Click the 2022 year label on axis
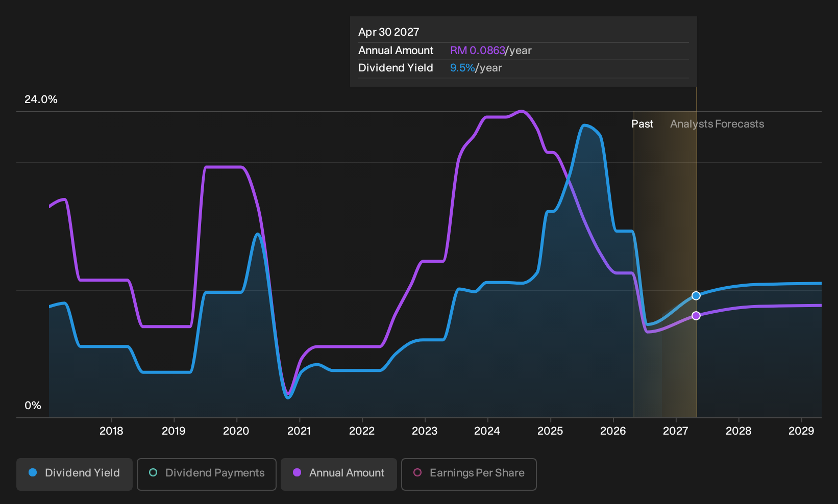The width and height of the screenshot is (838, 504). pos(362,431)
